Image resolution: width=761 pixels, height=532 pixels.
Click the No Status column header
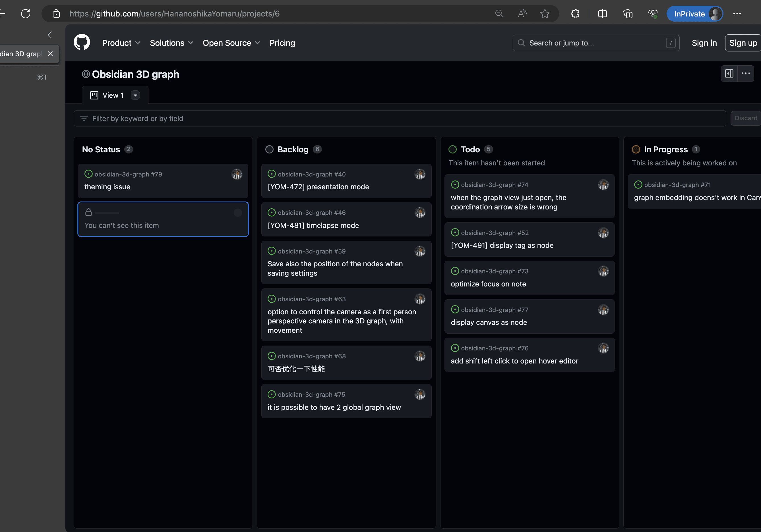pyautogui.click(x=101, y=149)
